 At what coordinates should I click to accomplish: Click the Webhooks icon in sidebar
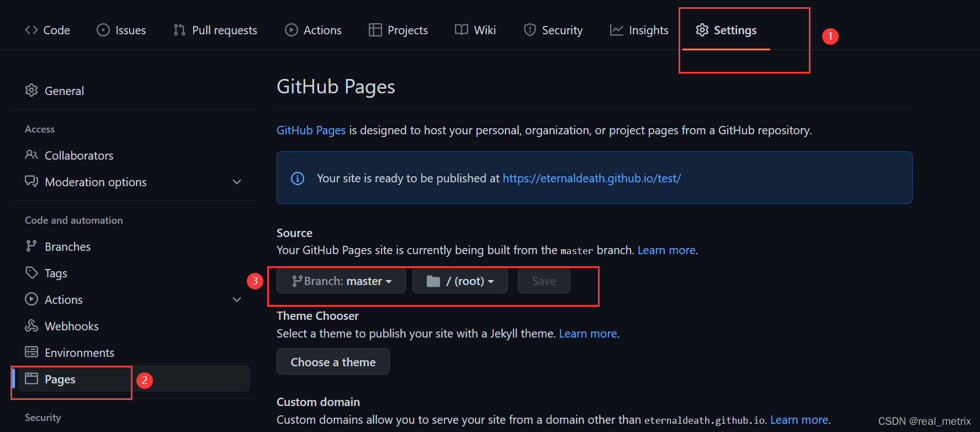31,325
